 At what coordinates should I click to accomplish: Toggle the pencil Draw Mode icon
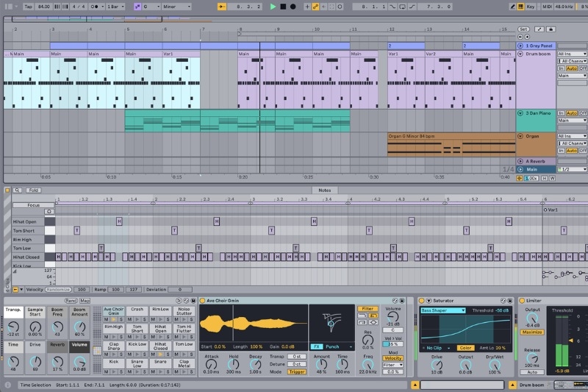[x=512, y=7]
